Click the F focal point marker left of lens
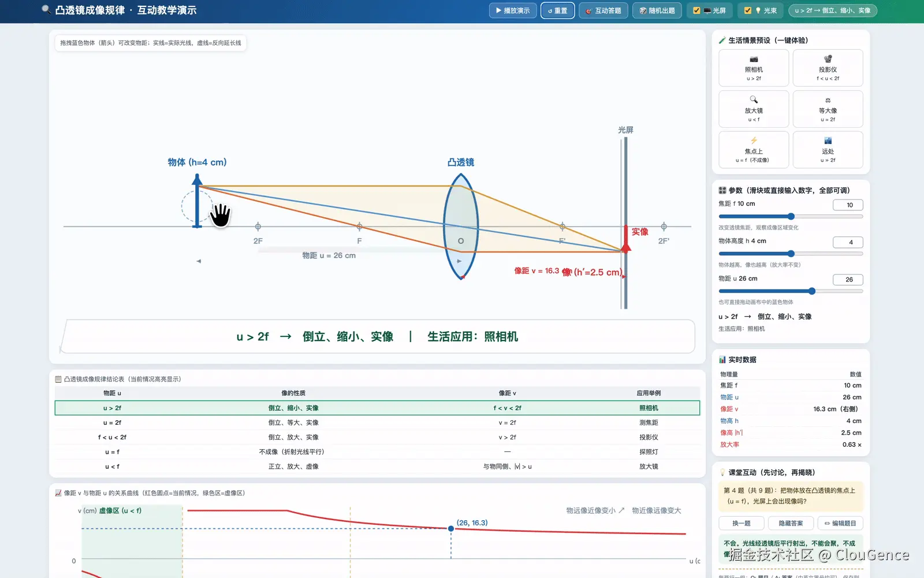924x578 pixels. pyautogui.click(x=359, y=227)
